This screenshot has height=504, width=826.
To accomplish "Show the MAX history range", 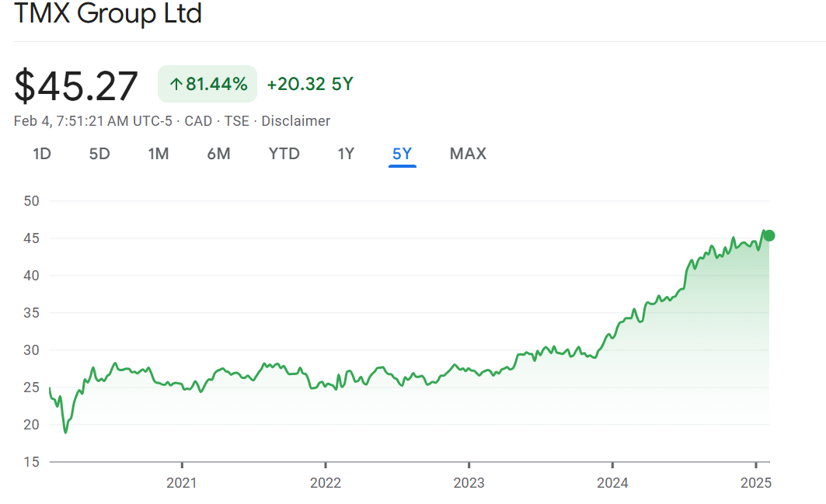I will [468, 154].
